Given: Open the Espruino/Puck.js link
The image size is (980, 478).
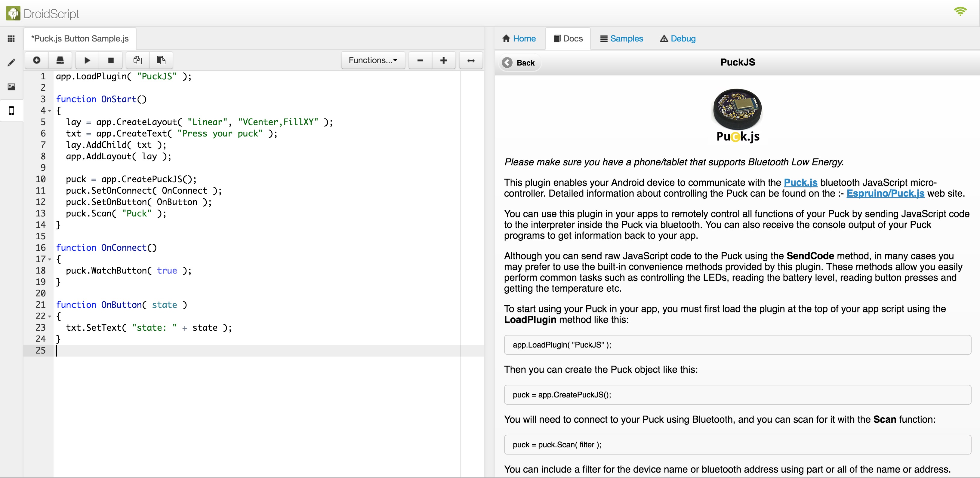Looking at the screenshot, I should pyautogui.click(x=885, y=194).
